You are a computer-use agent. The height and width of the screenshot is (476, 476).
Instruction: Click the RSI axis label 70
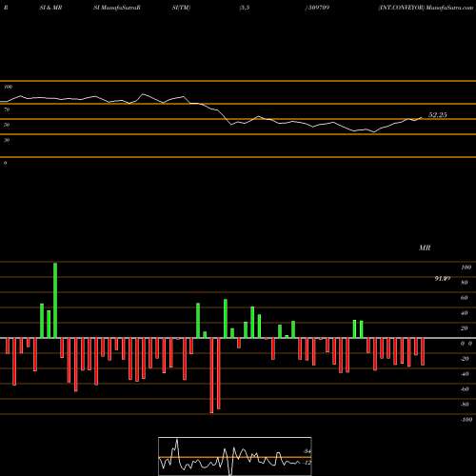click(7, 109)
